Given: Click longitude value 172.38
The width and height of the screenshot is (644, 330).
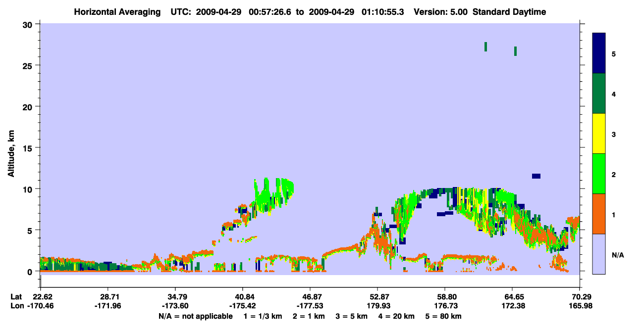Looking at the screenshot, I should 512,306.
